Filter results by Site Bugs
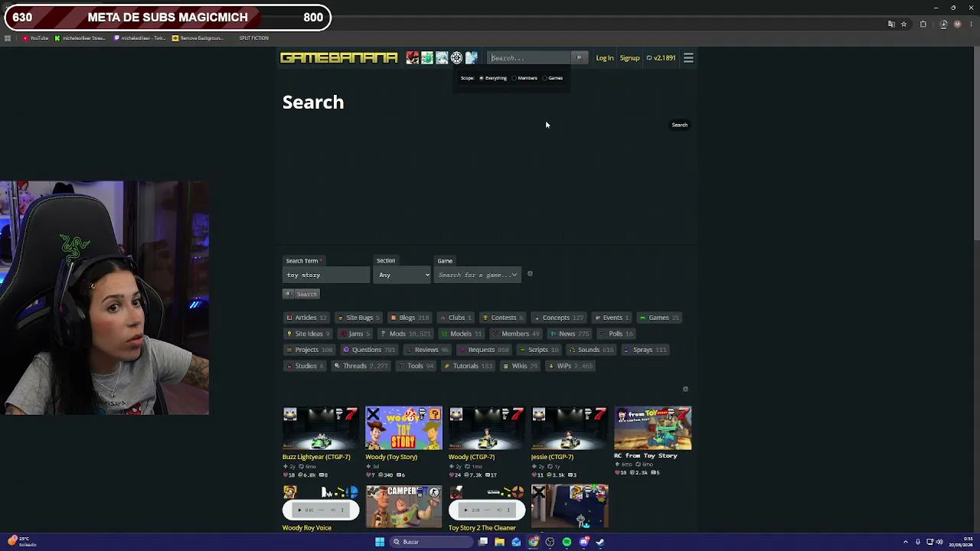 coord(359,318)
